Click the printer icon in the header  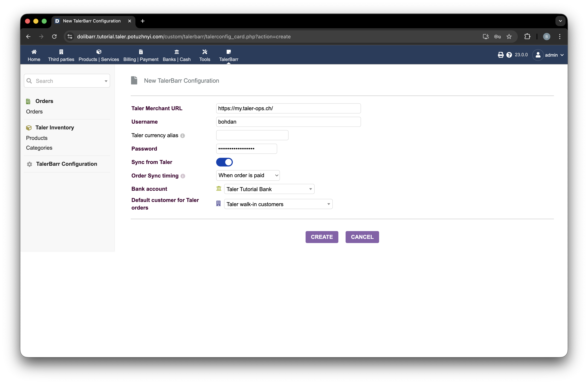click(501, 55)
